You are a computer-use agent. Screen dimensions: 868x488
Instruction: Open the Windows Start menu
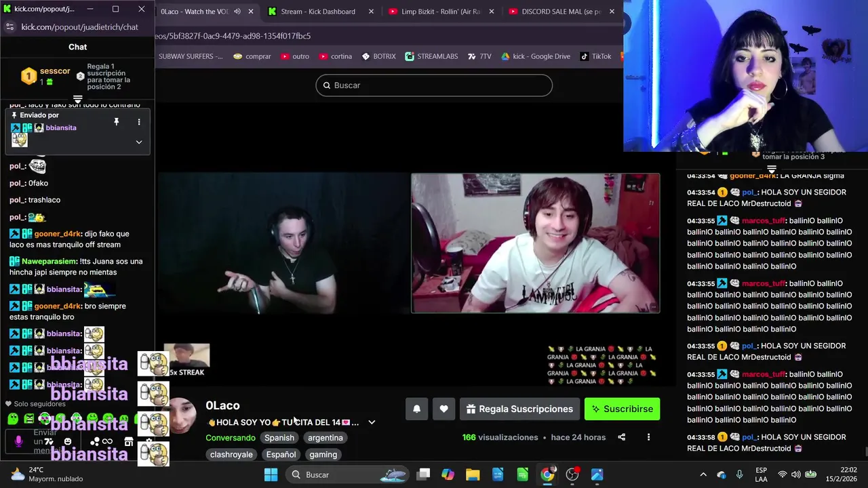(271, 474)
